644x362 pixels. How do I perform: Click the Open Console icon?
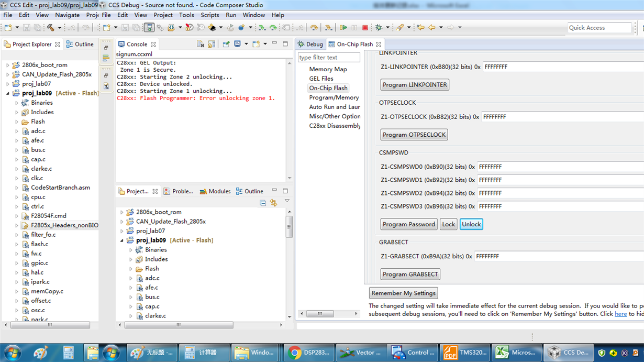pos(256,45)
